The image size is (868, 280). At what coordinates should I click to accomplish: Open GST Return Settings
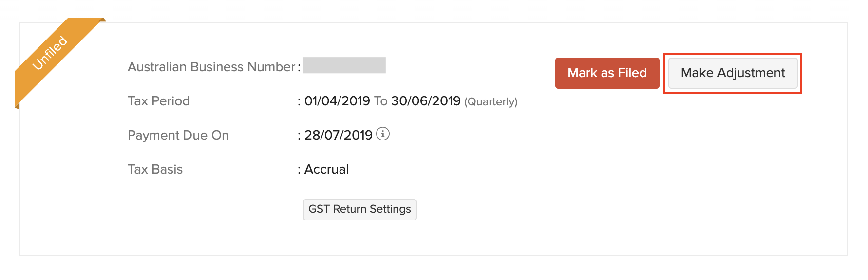click(359, 209)
